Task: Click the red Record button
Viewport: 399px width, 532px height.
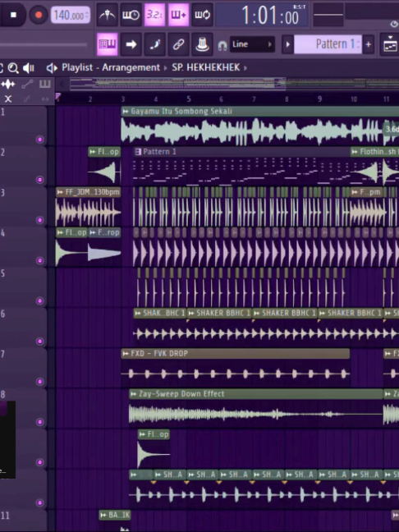Action: [x=38, y=15]
